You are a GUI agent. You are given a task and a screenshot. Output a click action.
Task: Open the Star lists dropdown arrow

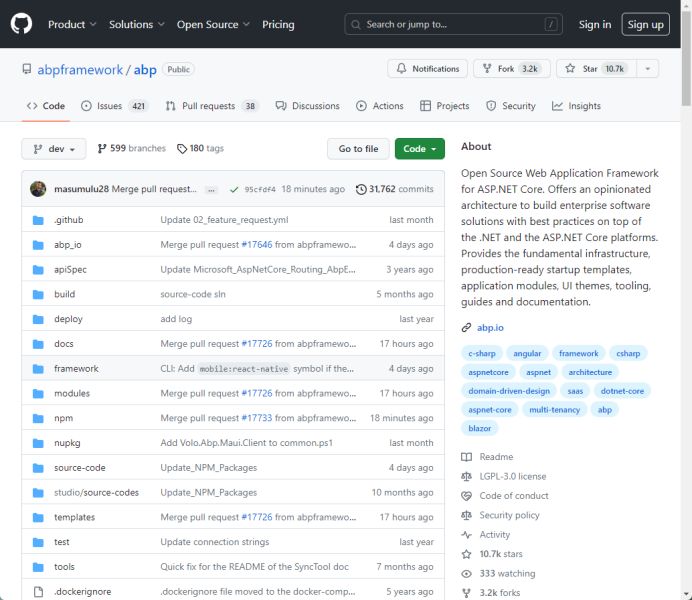[x=647, y=69]
